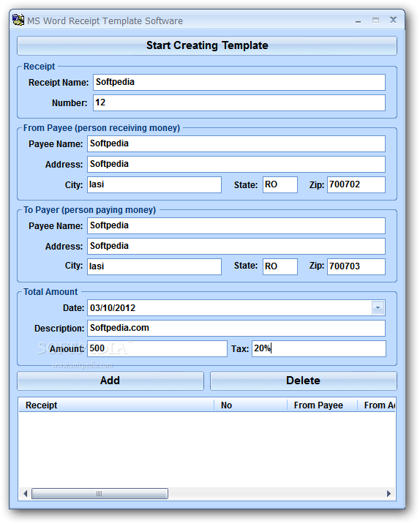Click the Add button
This screenshot has height=524, width=420.
(x=110, y=381)
